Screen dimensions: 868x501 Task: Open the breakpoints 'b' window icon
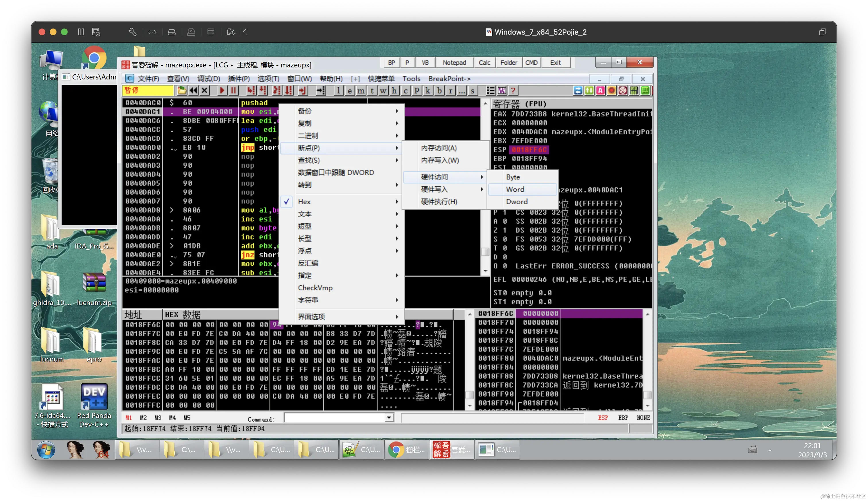pyautogui.click(x=439, y=90)
